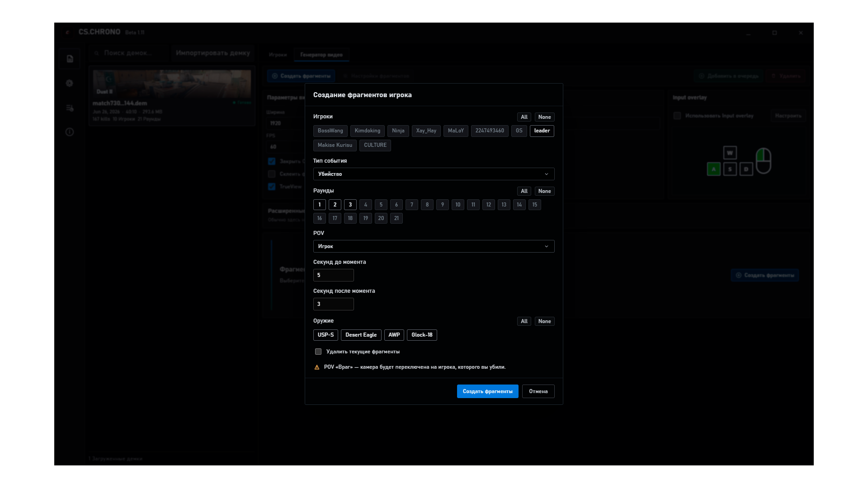
Task: Open the event type dropdown Убийство
Action: click(434, 174)
